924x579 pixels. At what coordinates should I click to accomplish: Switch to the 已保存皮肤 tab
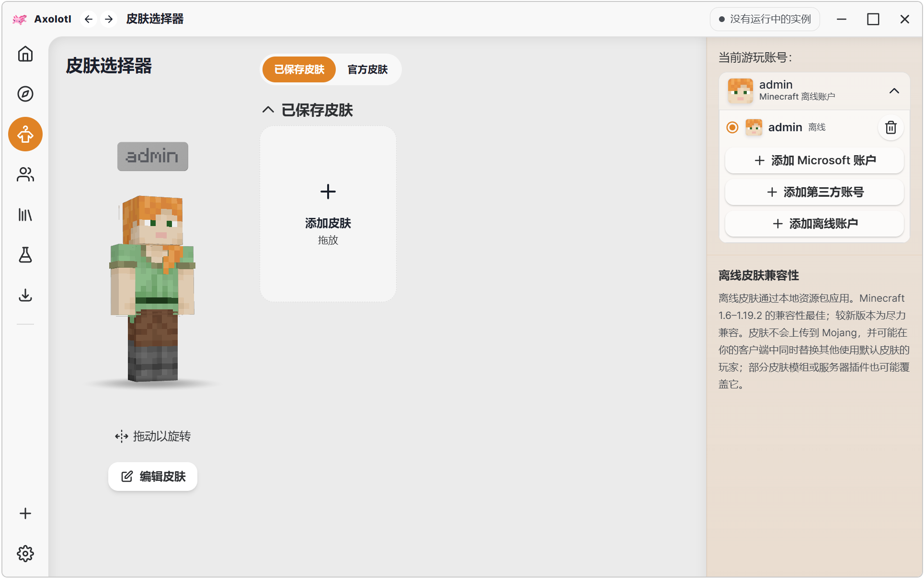299,69
